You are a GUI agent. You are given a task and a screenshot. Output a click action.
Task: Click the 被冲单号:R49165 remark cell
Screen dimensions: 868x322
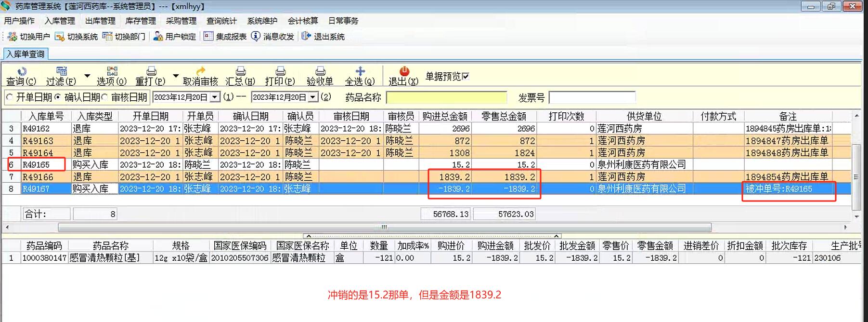(x=788, y=189)
